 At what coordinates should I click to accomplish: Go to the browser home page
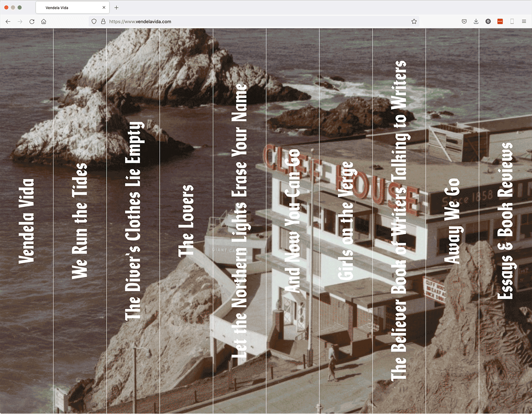tap(44, 21)
